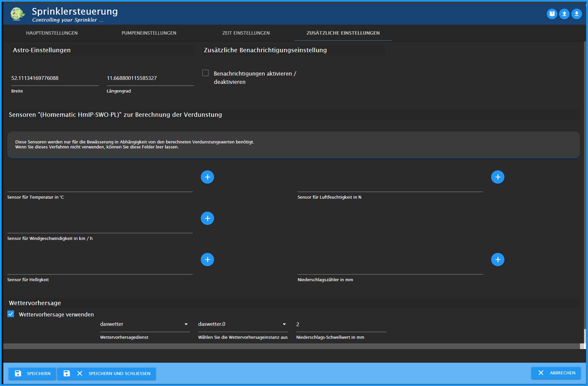Click the Speichern button
Image resolution: width=588 pixels, height=386 pixels.
click(32, 373)
